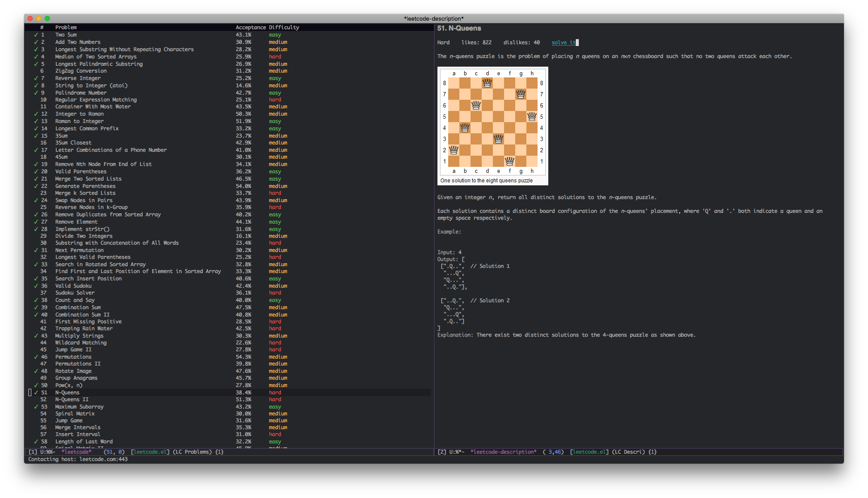Click the hard label on Regular Expression Matching
Viewport: 868px width, 498px height.
(275, 100)
